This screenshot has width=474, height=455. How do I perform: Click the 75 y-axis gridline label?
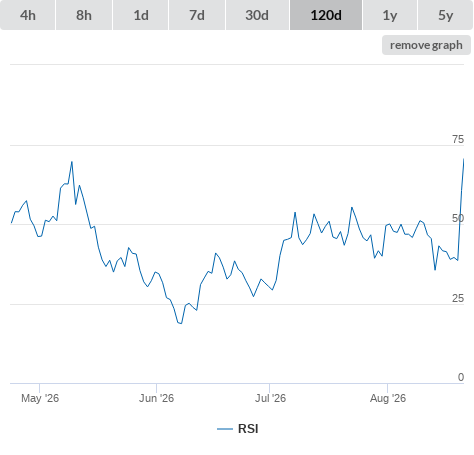458,139
